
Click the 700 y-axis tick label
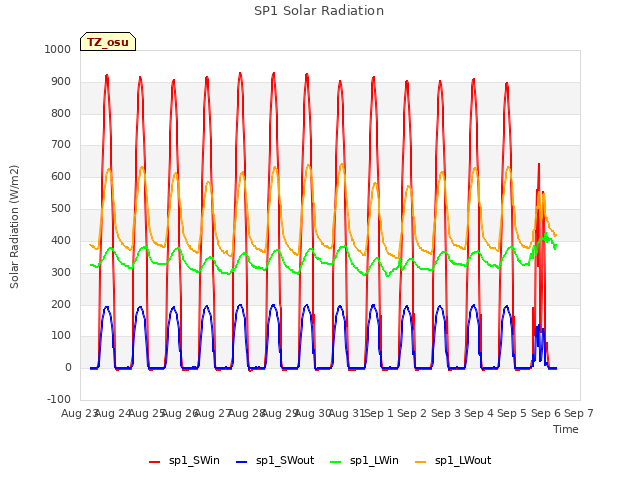[x=61, y=144]
